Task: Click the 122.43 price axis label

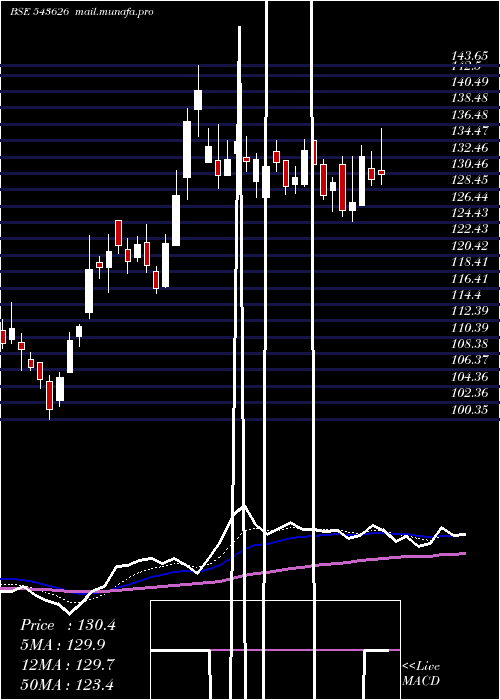Action: 470,229
